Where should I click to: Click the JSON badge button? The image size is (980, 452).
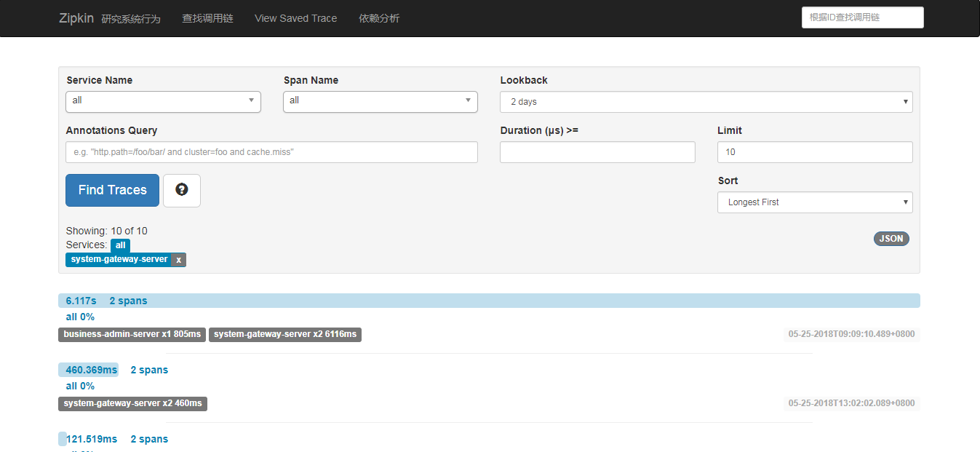coord(891,239)
